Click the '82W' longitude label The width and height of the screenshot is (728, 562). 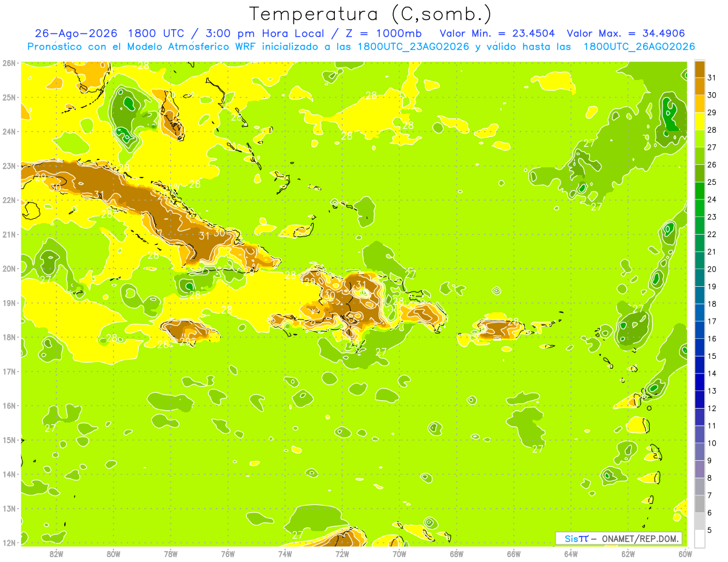tap(56, 553)
